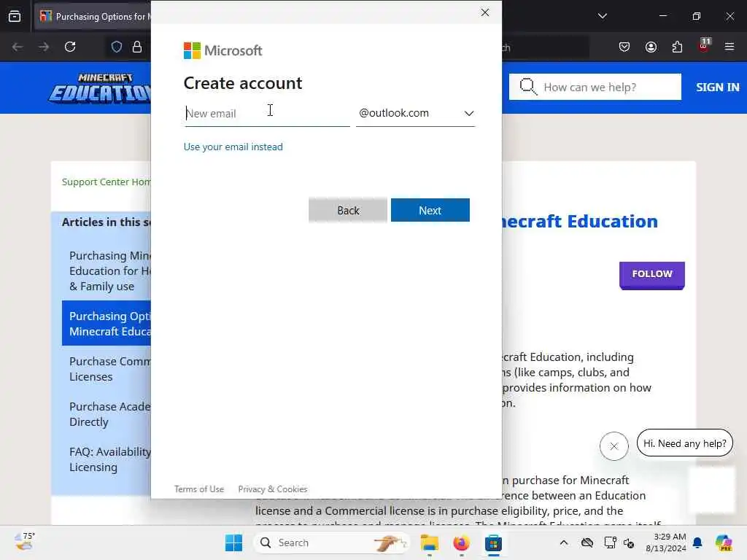Select highlighted Purchasing Options article

[x=107, y=323]
